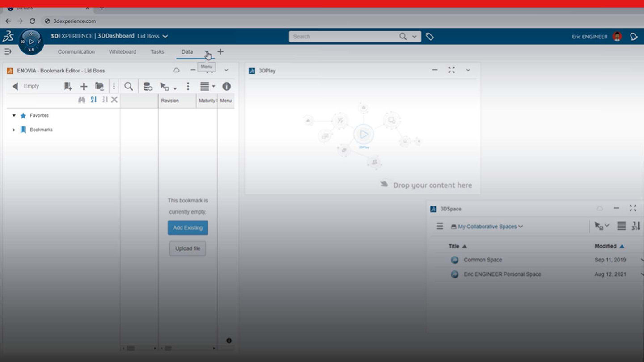644x362 pixels.
Task: Toggle the left sidebar panel icon
Action: [x=8, y=51]
